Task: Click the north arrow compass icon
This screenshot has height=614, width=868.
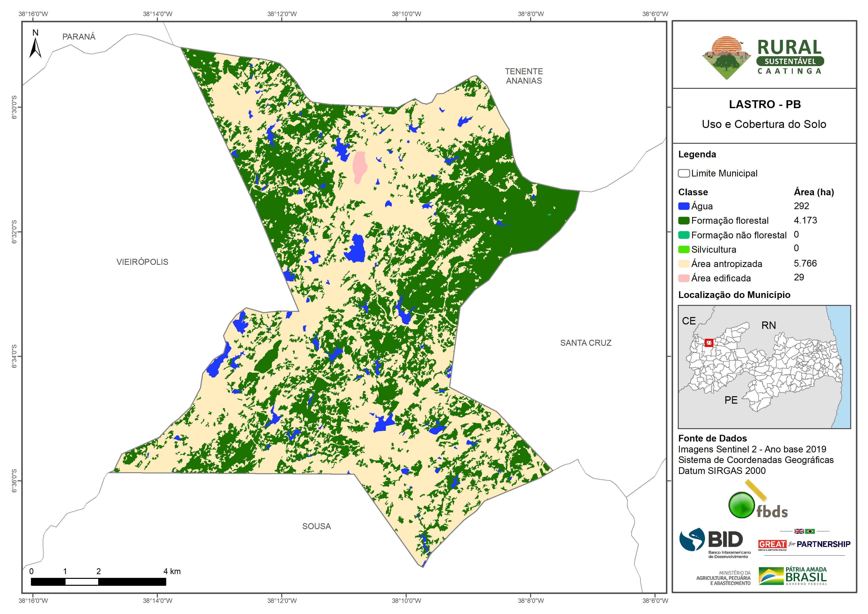Action: 35,48
